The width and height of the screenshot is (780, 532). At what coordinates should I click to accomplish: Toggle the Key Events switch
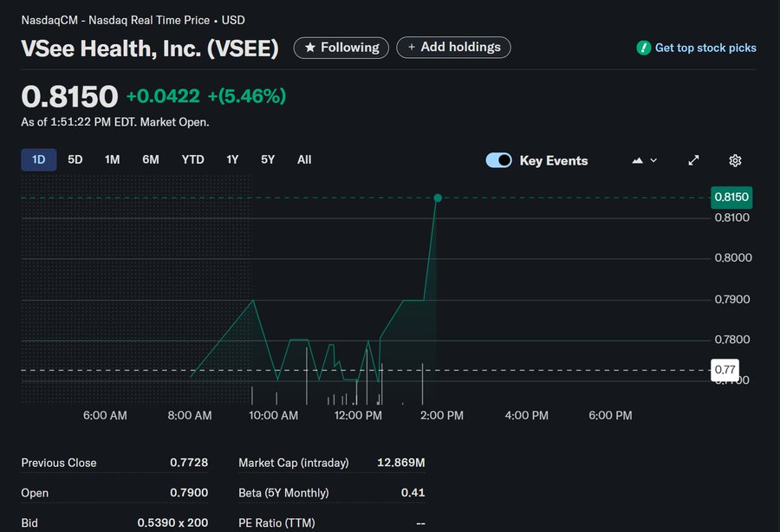click(x=498, y=160)
